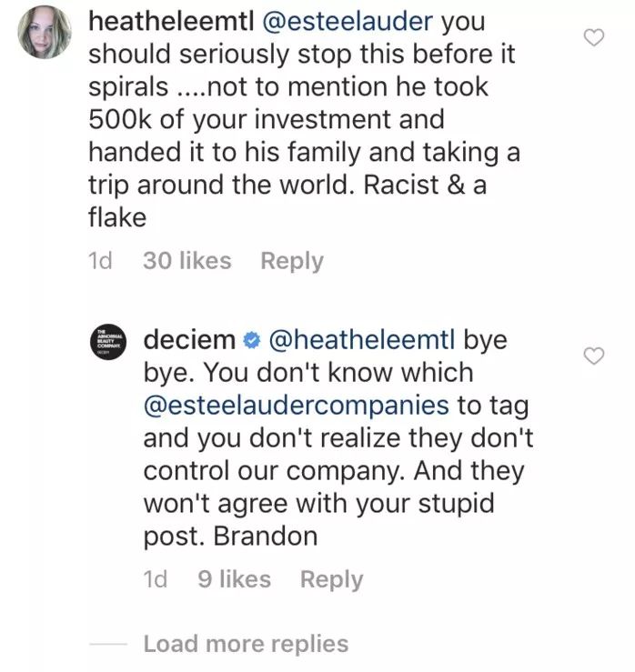Open the @esteelaudercompanies mention

point(296,405)
